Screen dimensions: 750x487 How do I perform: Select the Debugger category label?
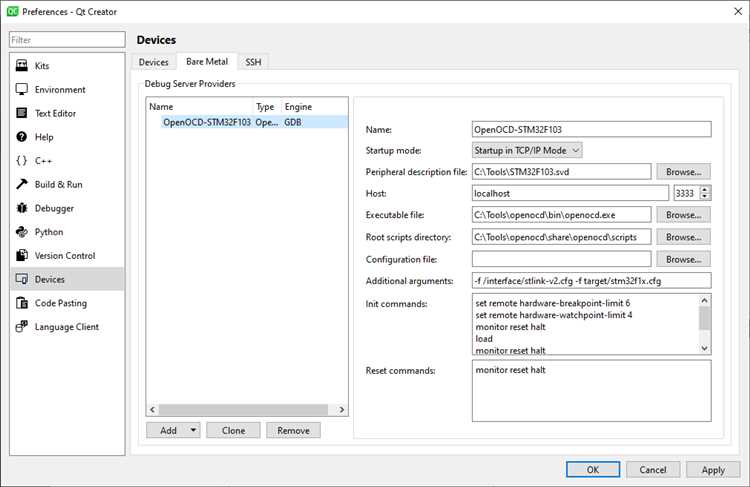tap(54, 209)
